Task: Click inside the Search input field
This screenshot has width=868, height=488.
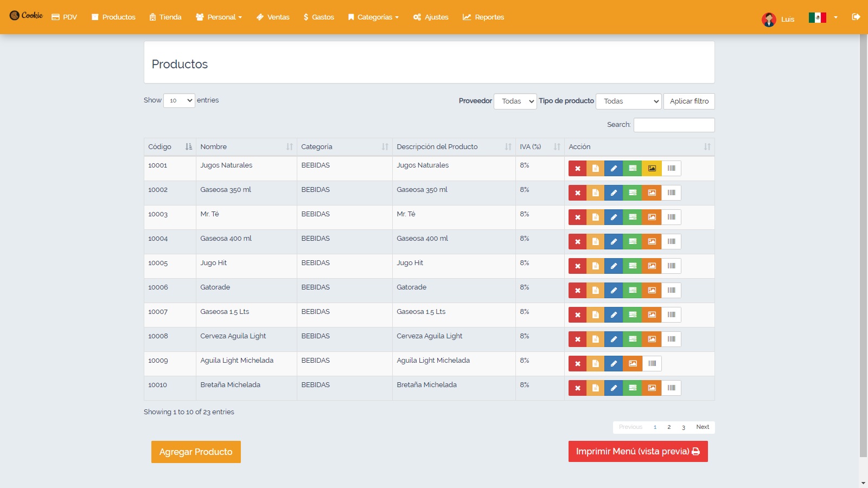Action: tap(674, 125)
